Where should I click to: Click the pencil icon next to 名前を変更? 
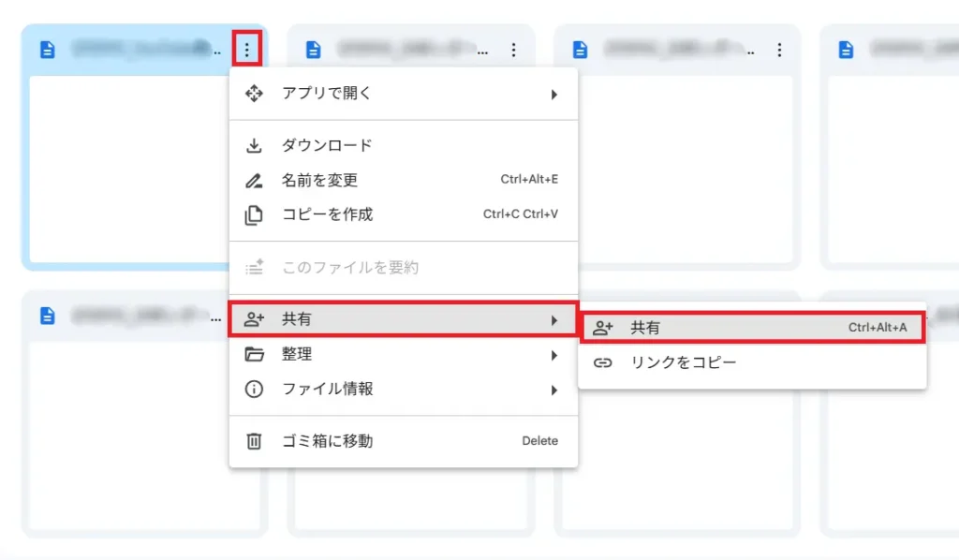click(x=253, y=180)
